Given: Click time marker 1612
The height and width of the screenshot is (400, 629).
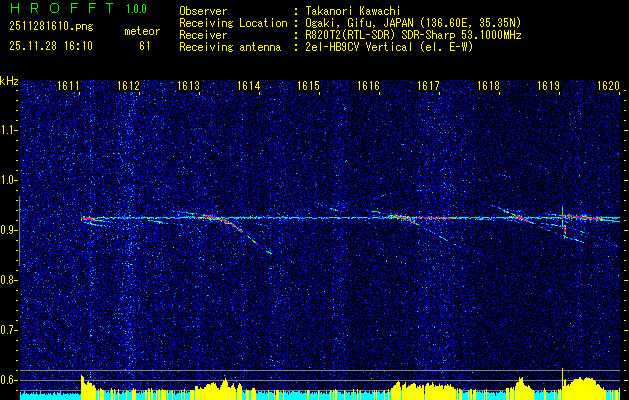Looking at the screenshot, I should [x=128, y=85].
